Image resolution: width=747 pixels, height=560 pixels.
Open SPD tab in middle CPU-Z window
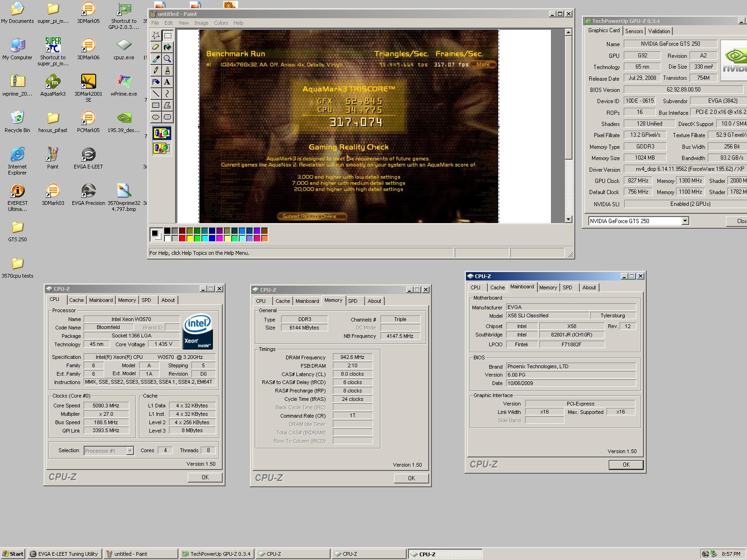pyautogui.click(x=353, y=301)
